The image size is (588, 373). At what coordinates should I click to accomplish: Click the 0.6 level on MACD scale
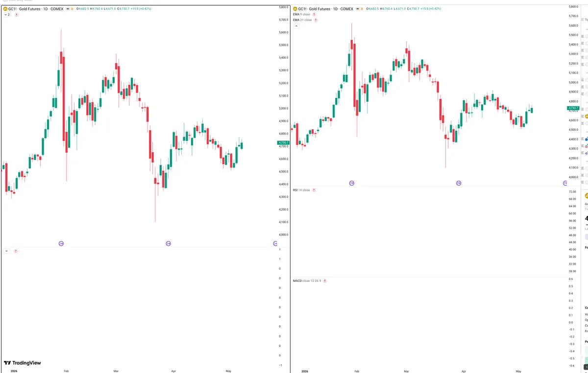click(571, 279)
